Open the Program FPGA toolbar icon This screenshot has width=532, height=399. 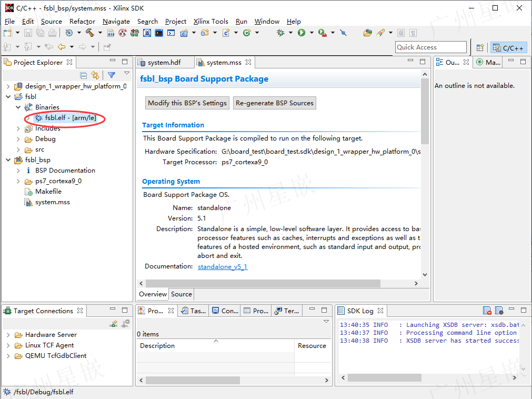[135, 33]
